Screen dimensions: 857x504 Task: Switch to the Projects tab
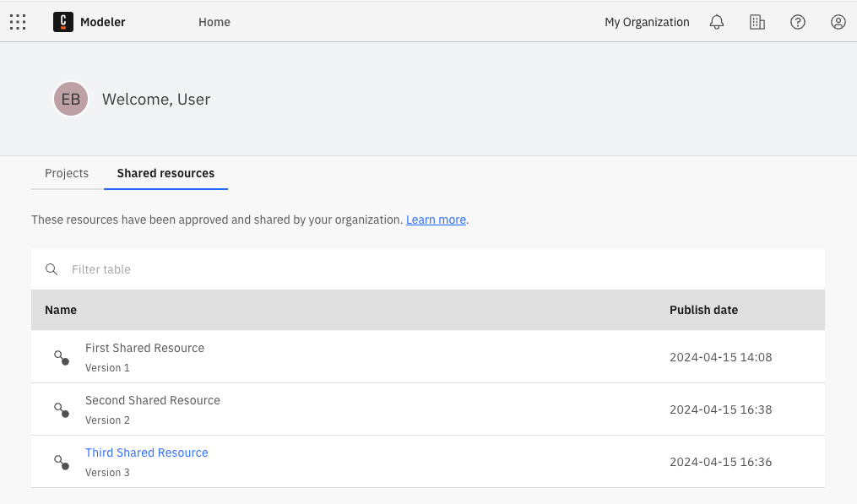pyautogui.click(x=67, y=173)
